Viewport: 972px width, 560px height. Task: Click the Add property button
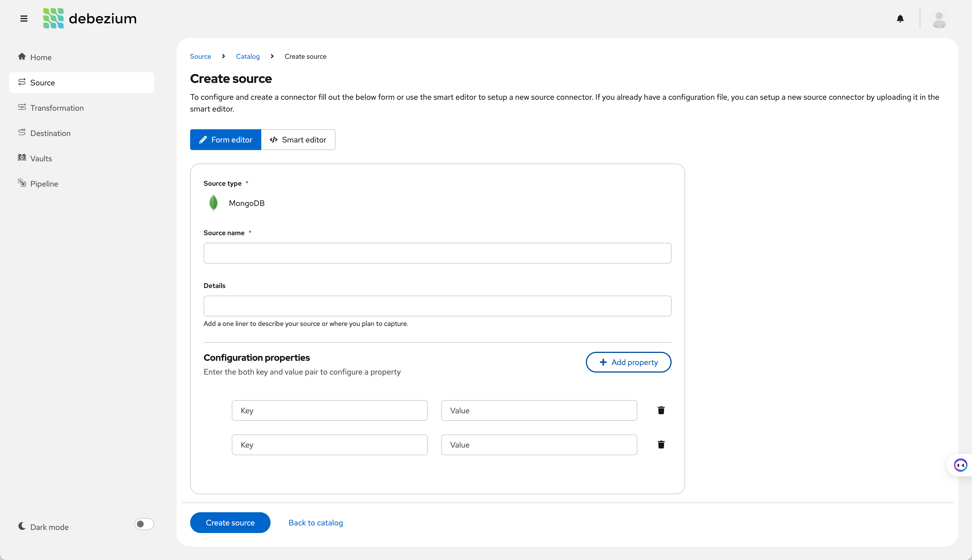[x=629, y=362]
